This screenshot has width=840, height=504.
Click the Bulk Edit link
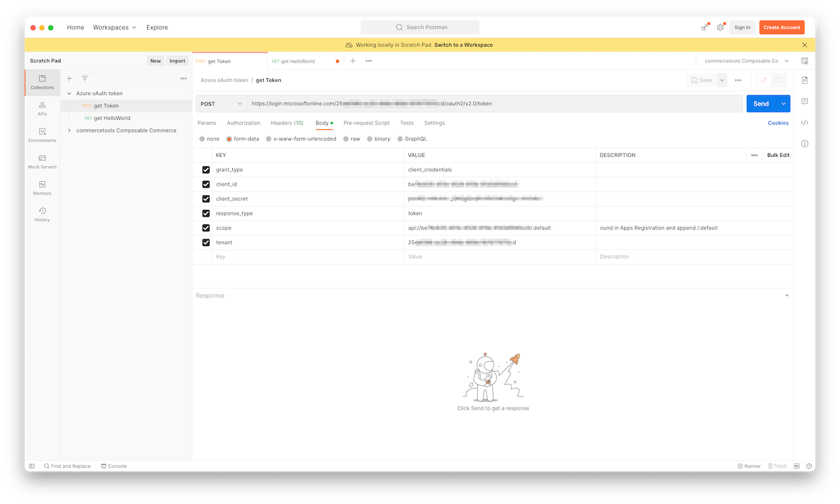tap(778, 156)
